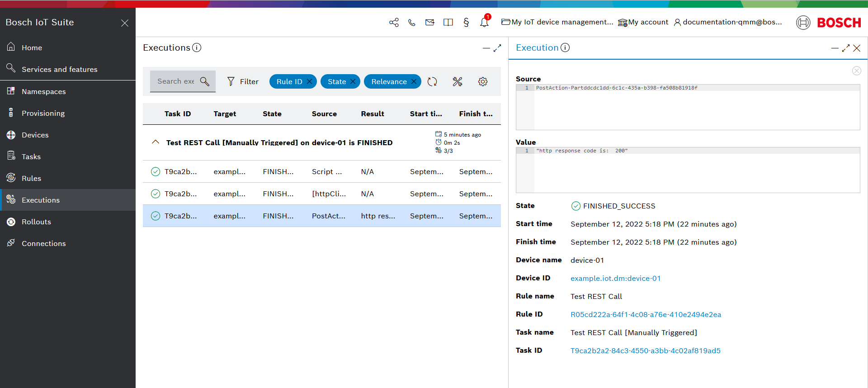868x388 pixels.
Task: Click the circled X below Execution header
Action: (x=857, y=71)
